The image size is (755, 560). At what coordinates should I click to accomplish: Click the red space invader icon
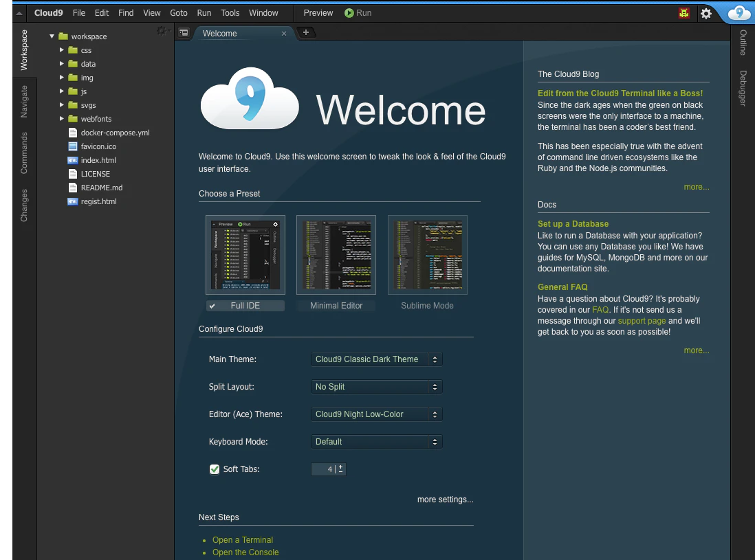click(x=683, y=13)
